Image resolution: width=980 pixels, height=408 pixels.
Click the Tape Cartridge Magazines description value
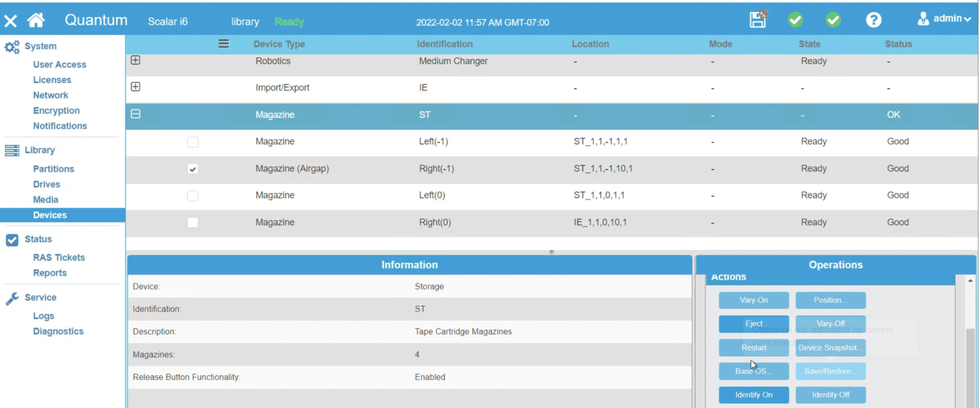click(463, 331)
